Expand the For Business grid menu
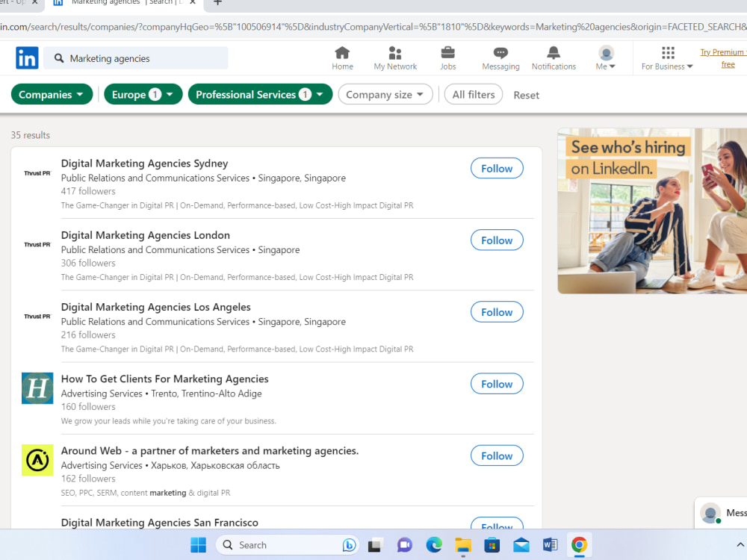747x560 pixels. pos(667,58)
